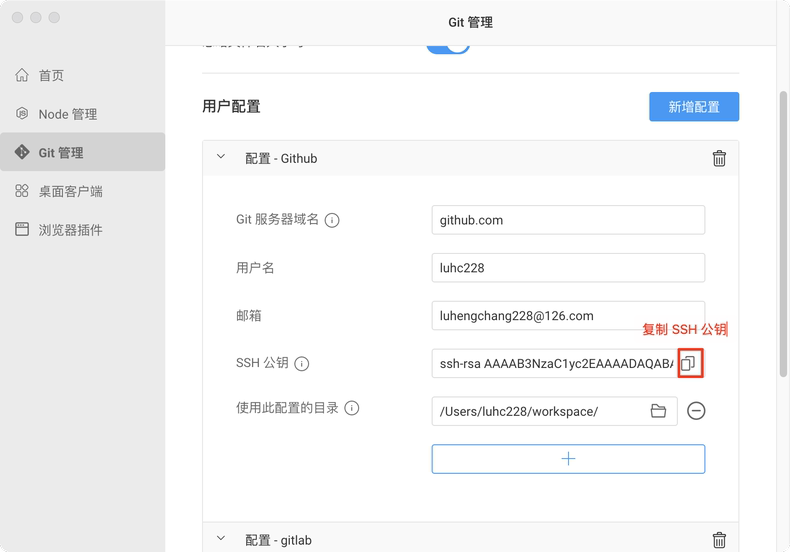Delete the Github configuration via trash icon
Viewport: 790px width, 552px height.
[x=719, y=158]
